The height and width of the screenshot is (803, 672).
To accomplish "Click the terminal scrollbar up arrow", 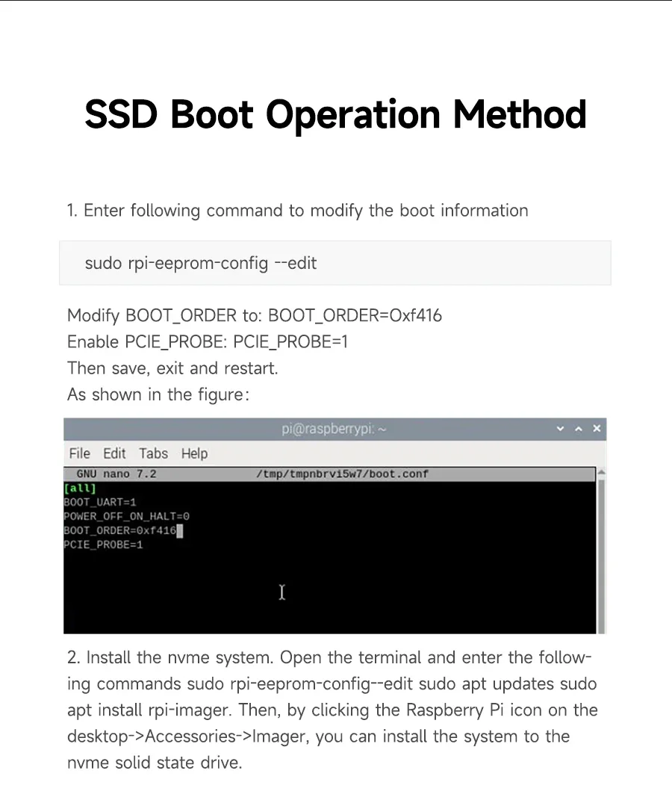I will (601, 473).
